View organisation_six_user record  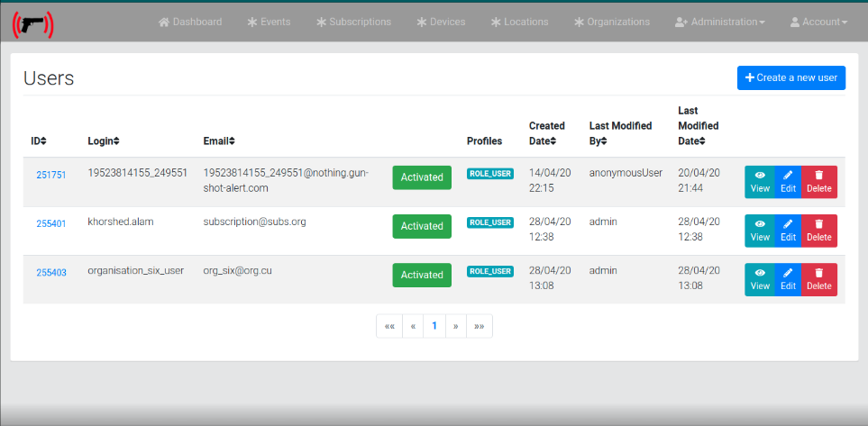pos(759,279)
